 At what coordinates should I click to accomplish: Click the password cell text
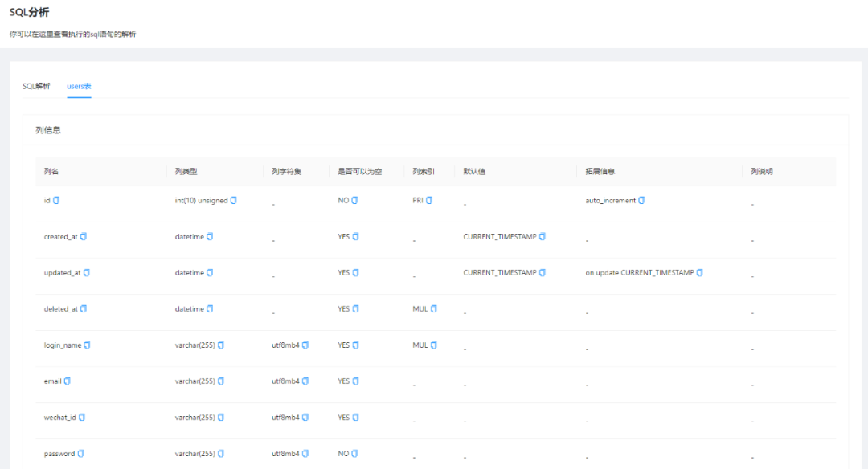pyautogui.click(x=59, y=454)
